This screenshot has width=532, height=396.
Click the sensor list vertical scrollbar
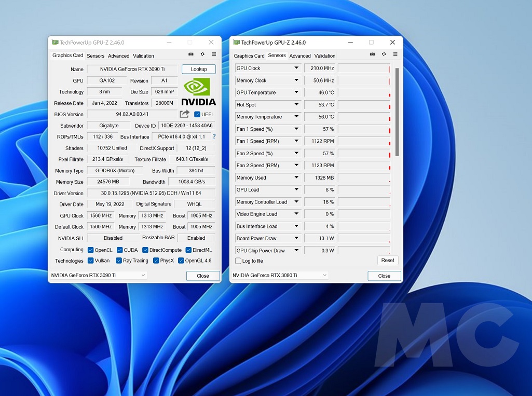(397, 112)
